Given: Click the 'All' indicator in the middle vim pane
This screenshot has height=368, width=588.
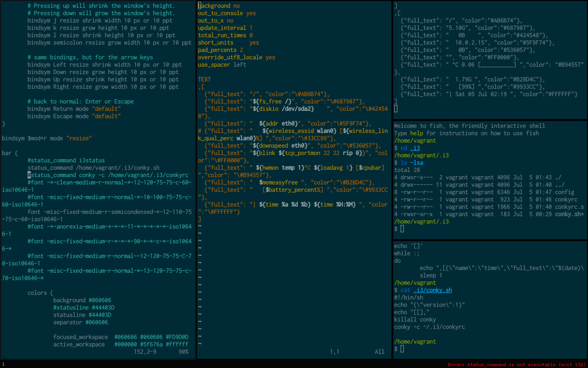Looking at the screenshot, I should pyautogui.click(x=379, y=352).
